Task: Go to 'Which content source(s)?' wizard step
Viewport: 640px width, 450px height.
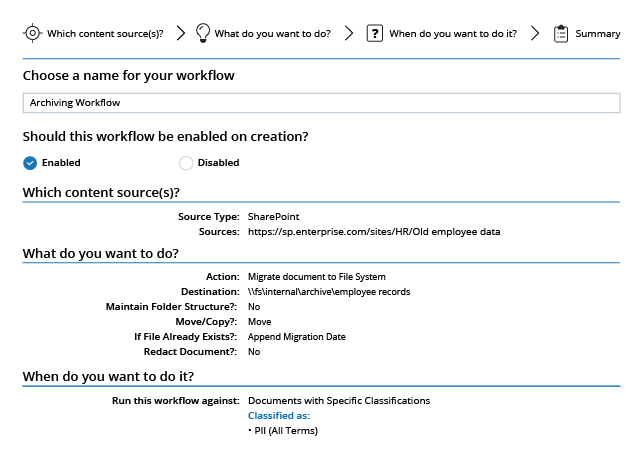Action: (105, 33)
